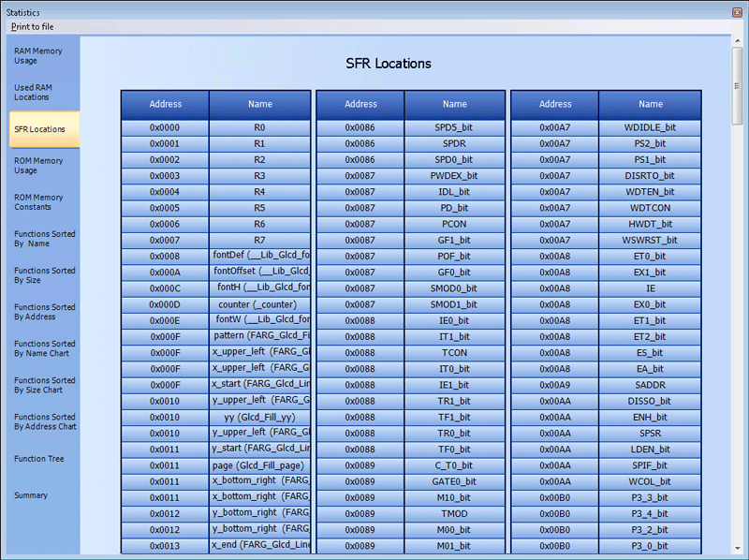Screen dimensions: 749x560
Task: Close the Statistics window
Action: 737,12
